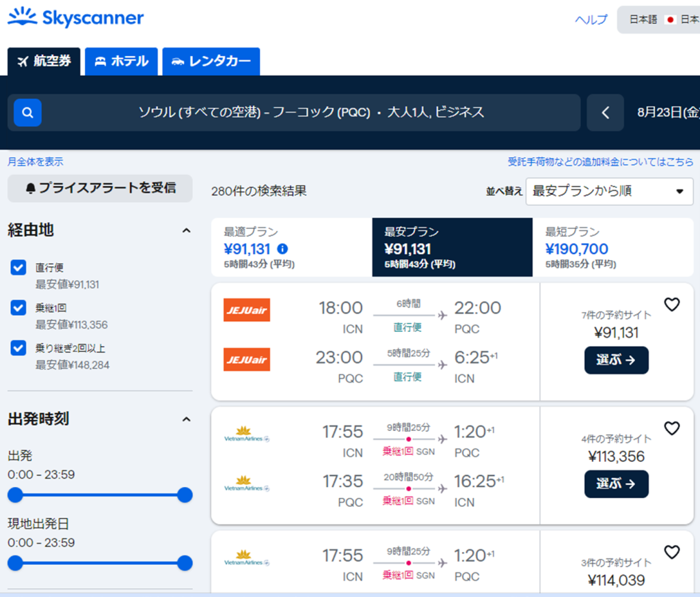
Task: Switch to the ホテル tab
Action: pyautogui.click(x=122, y=61)
